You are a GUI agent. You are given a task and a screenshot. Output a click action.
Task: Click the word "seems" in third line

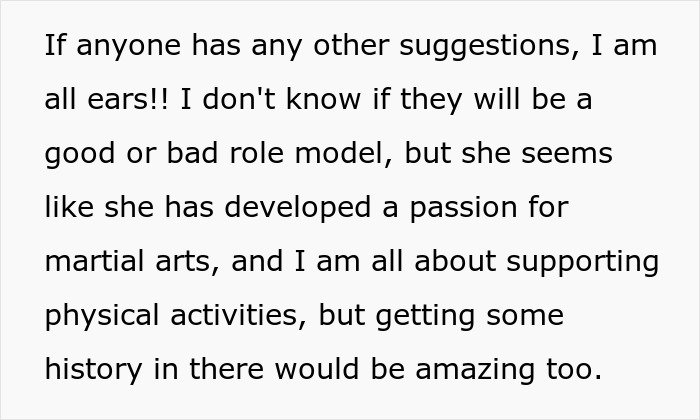pos(567,154)
